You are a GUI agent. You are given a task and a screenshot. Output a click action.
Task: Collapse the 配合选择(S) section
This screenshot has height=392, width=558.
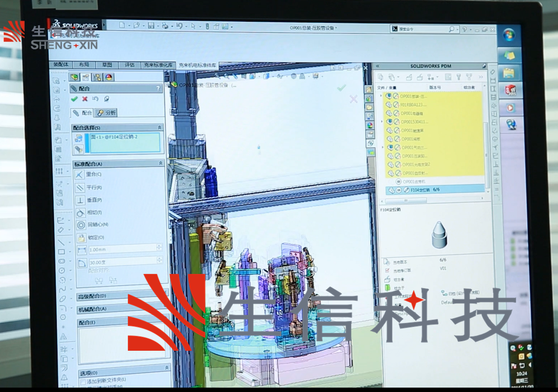pos(159,127)
